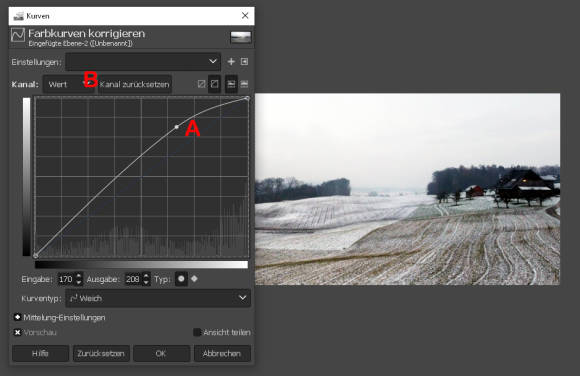Open the settings menu icon beside plus

point(245,62)
